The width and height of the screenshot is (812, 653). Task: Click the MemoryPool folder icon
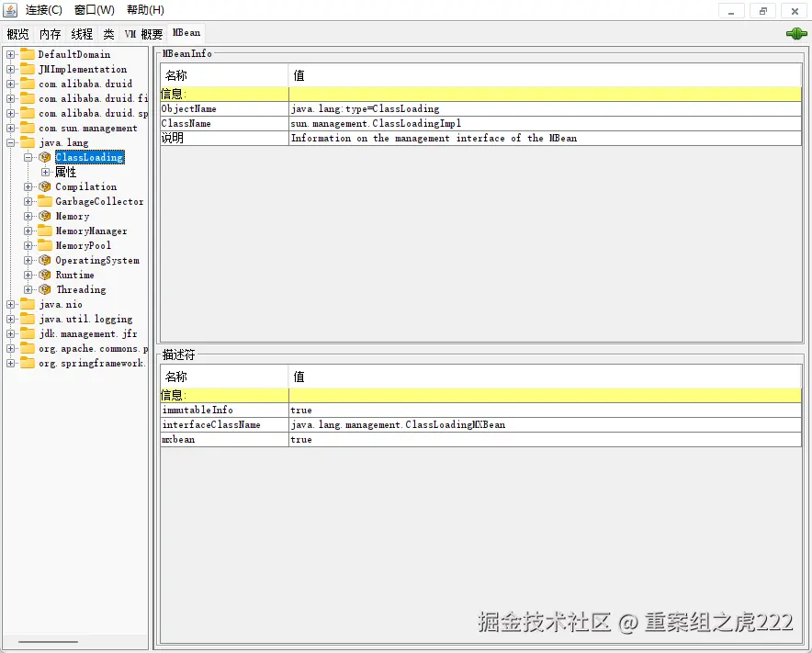click(45, 245)
